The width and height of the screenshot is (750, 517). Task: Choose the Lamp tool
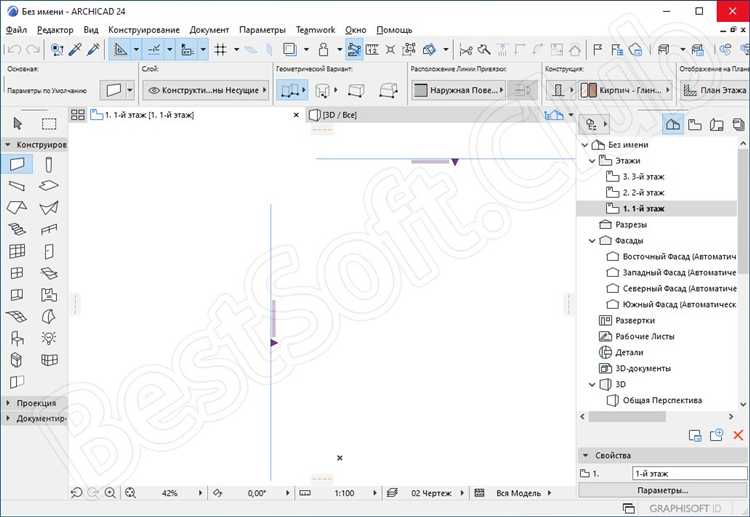pyautogui.click(x=49, y=338)
